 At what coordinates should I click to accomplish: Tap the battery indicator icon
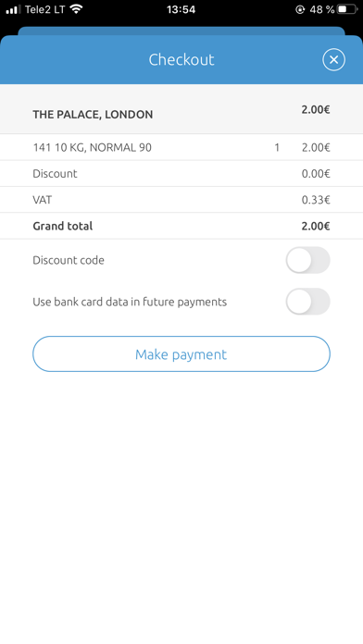click(347, 9)
